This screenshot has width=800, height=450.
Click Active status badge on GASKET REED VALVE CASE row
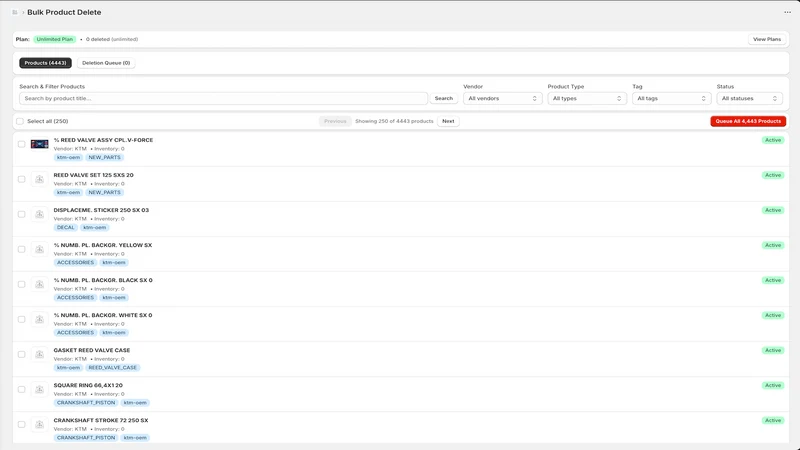(x=773, y=351)
